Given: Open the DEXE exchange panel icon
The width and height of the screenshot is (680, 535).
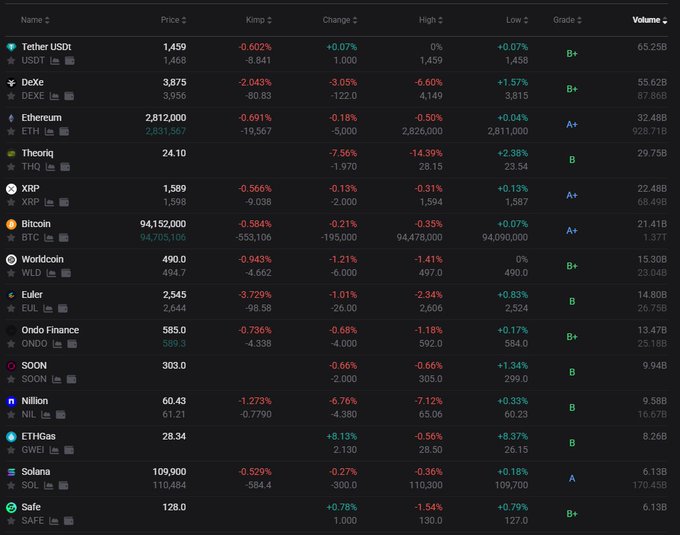Looking at the screenshot, I should click(x=69, y=96).
